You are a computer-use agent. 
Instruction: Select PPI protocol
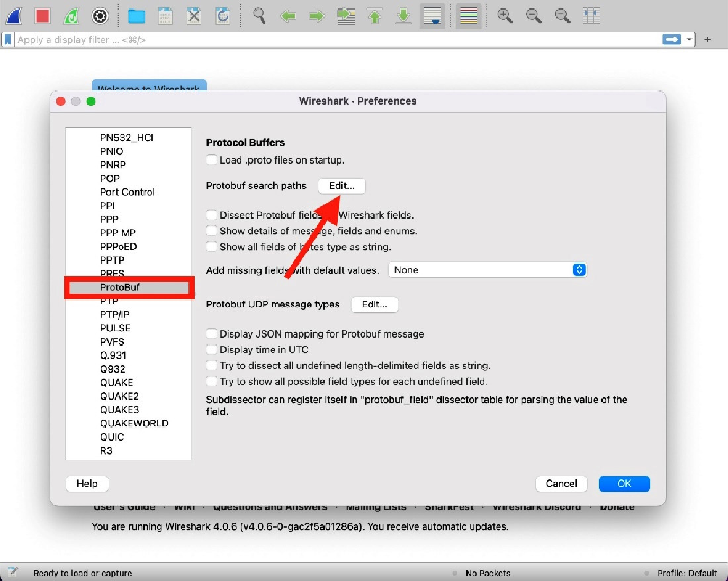(x=107, y=206)
